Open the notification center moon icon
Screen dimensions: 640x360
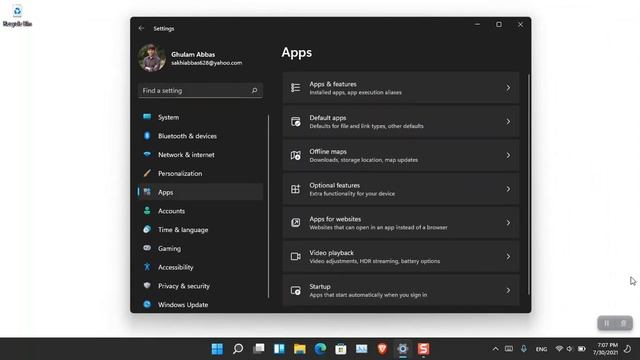click(x=628, y=349)
